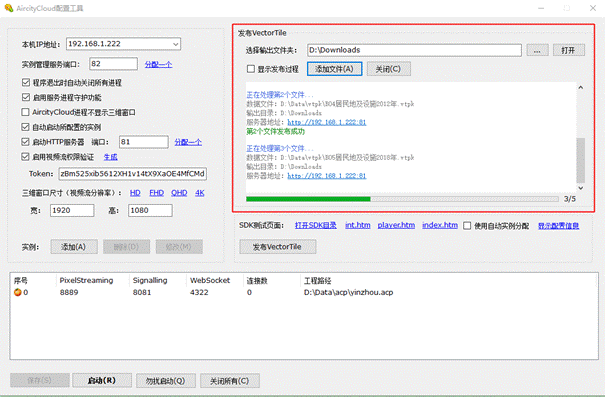Check 使用自动实例分配 option
Image resolution: width=605 pixels, height=397 pixels.
(467, 226)
